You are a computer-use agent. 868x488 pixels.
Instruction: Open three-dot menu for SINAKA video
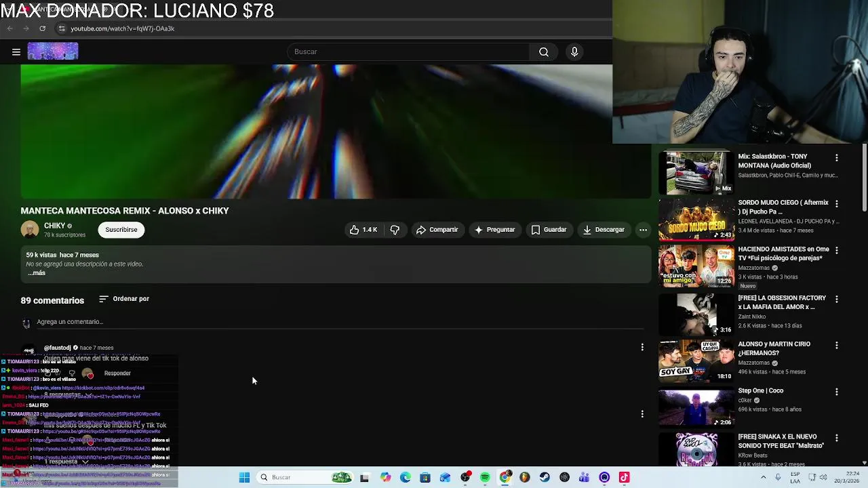click(x=836, y=438)
